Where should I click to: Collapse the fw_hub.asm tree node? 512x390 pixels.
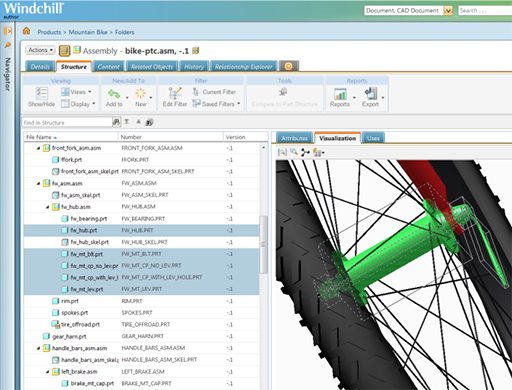[47, 207]
